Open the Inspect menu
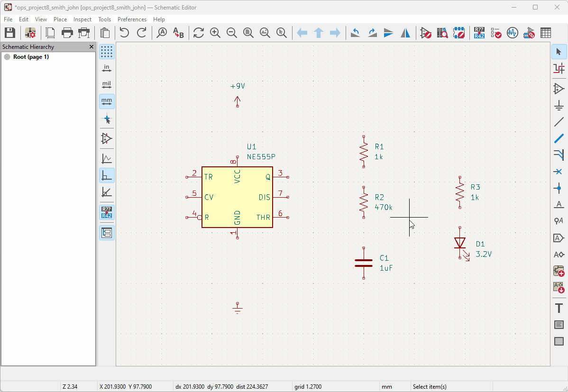Viewport: 568px width, 392px height. coord(82,19)
